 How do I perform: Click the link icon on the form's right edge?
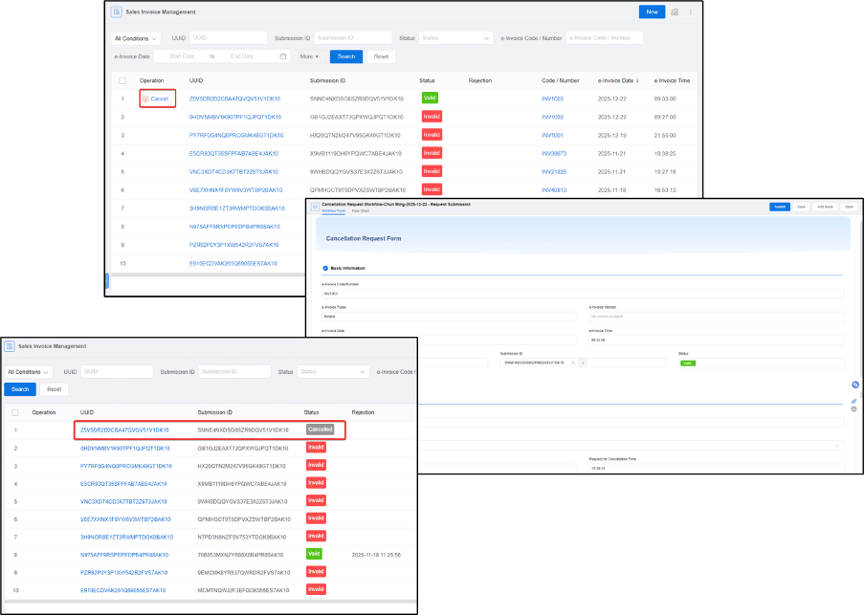(854, 401)
